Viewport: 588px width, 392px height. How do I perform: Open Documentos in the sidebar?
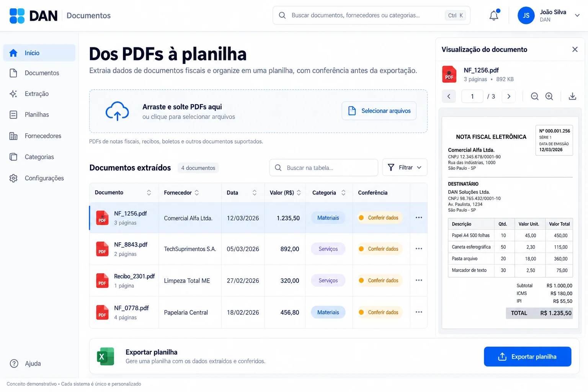(x=39, y=73)
